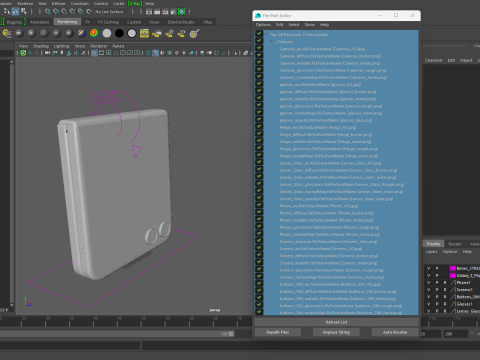Toggle visibility V of the Phone1 layer
Screen dimensions: 480x360
(429, 283)
